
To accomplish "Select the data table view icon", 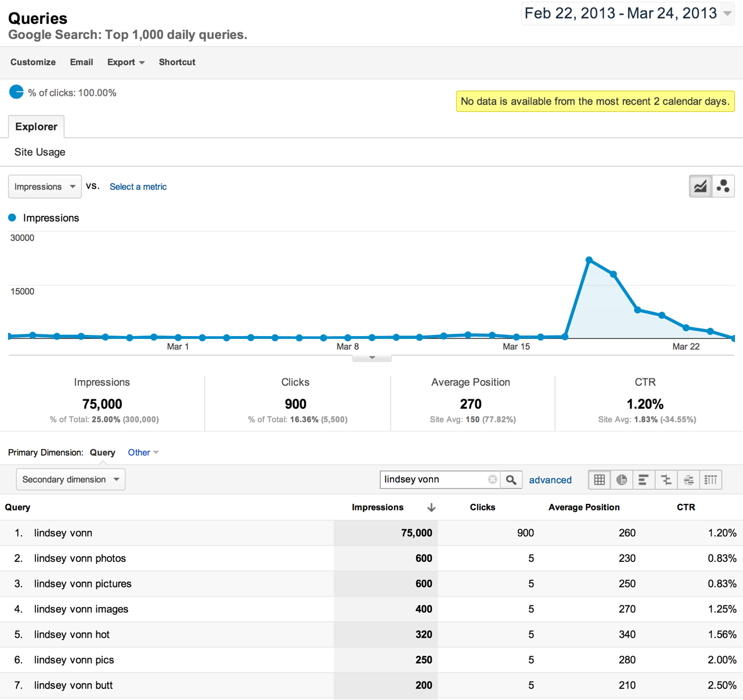I will pyautogui.click(x=600, y=479).
